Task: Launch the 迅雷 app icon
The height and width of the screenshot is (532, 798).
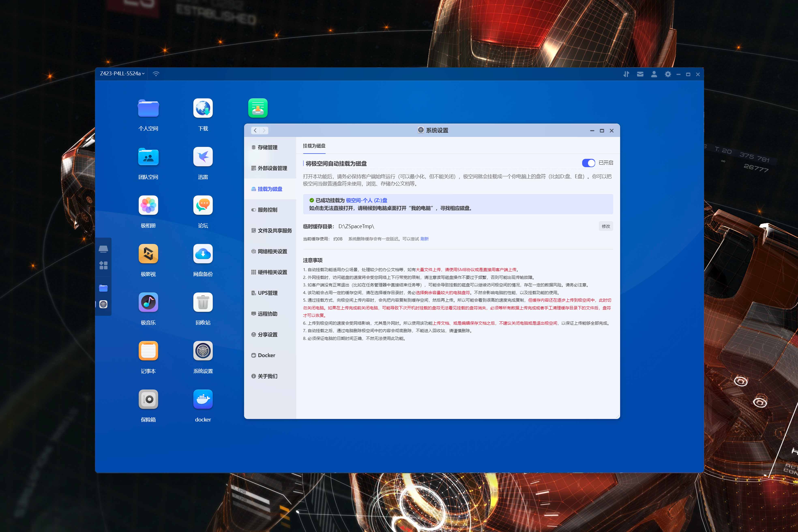Action: (203, 157)
